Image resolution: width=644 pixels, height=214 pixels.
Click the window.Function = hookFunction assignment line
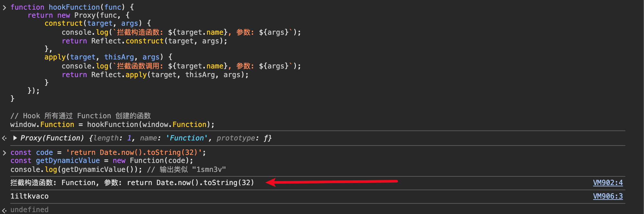[112, 125]
